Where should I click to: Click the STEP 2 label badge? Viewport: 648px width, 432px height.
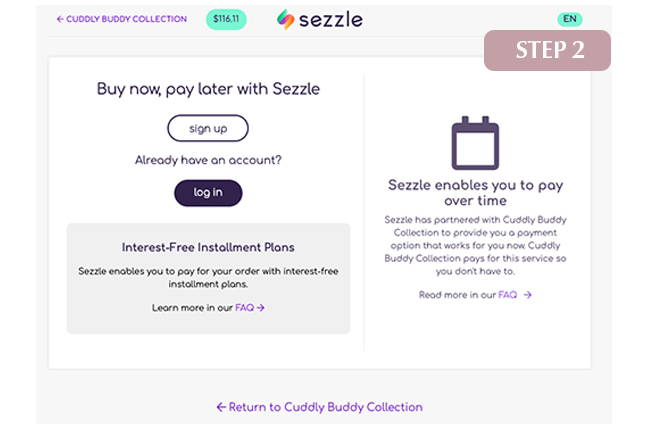(x=547, y=50)
